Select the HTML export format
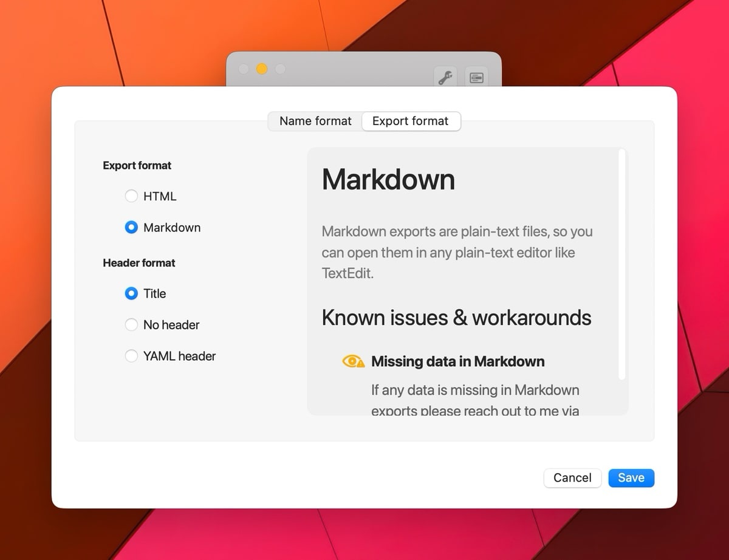 pos(131,196)
